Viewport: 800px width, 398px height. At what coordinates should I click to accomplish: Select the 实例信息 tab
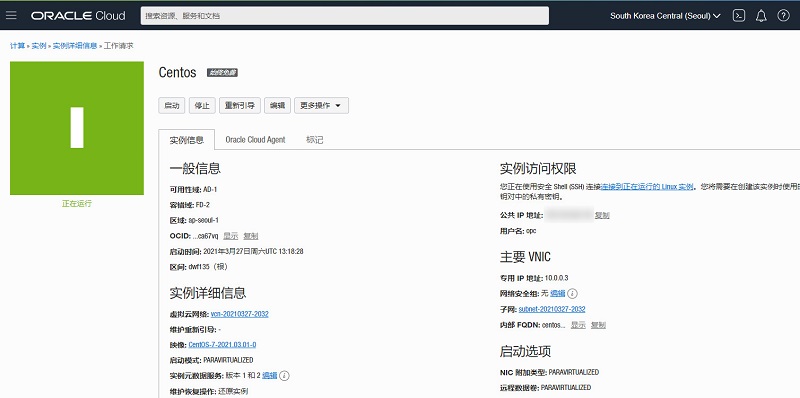pos(187,140)
